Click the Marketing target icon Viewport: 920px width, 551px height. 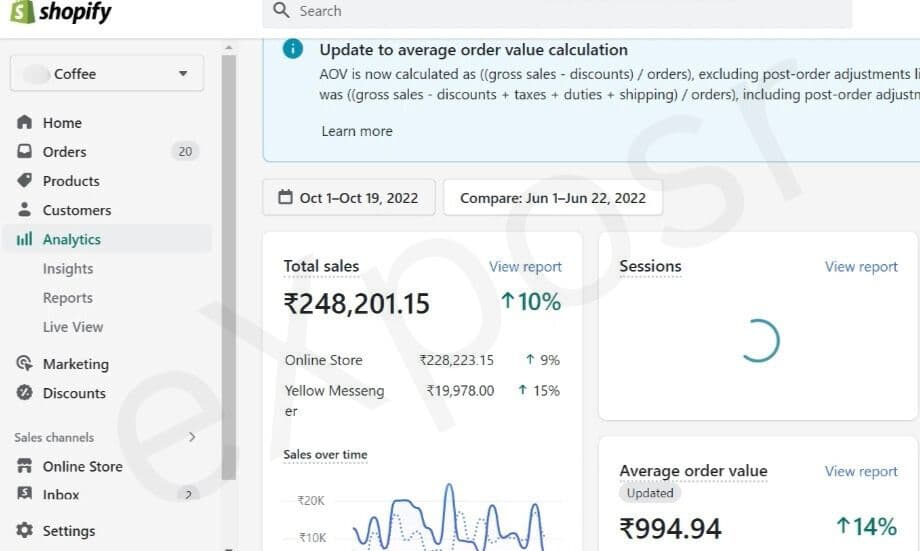pyautogui.click(x=25, y=363)
